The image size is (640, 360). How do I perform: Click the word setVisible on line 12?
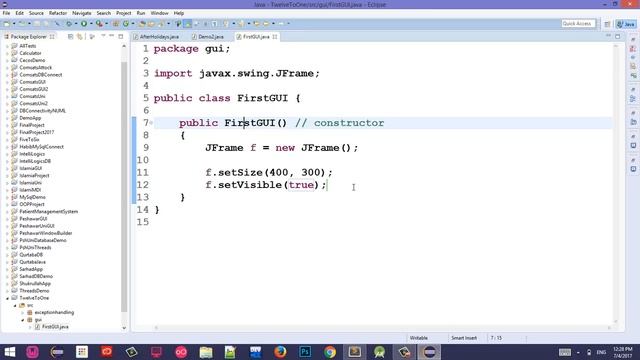250,185
